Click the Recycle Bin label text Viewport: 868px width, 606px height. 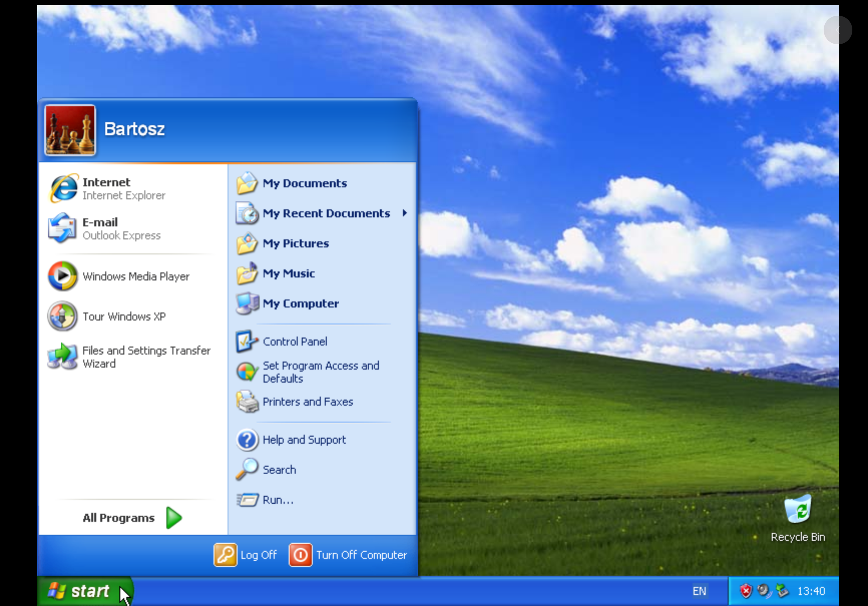(798, 537)
